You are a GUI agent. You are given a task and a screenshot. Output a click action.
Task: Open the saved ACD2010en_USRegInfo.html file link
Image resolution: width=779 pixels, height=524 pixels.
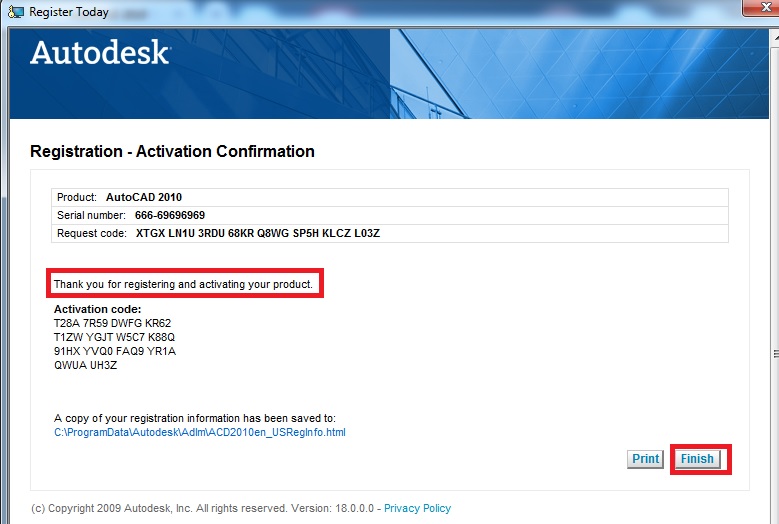199,432
